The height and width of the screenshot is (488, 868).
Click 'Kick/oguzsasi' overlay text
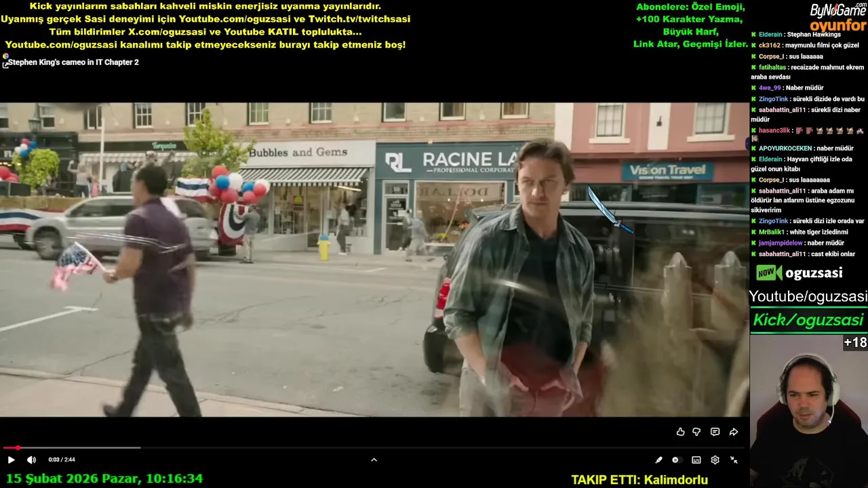[808, 320]
